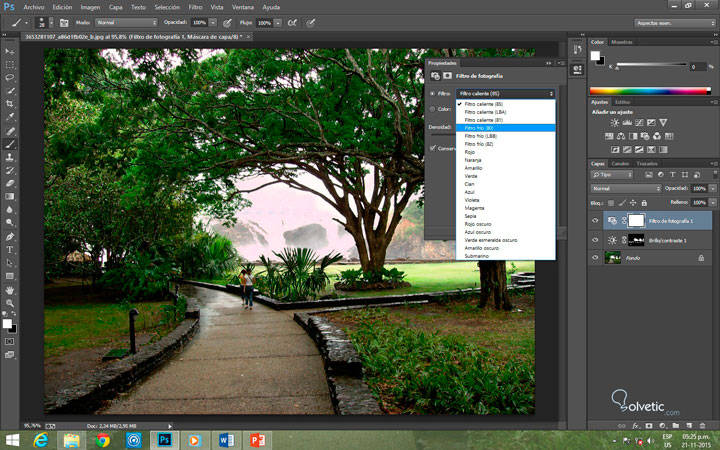
Task: Add a Photo Filter adjustment from Ajustes panel
Action: [645, 136]
